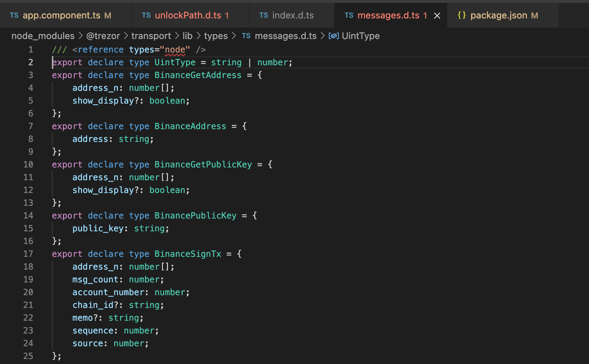Click the TS icon on app.component.ts tab
Viewport: 589px width, 364px height.
coord(14,15)
